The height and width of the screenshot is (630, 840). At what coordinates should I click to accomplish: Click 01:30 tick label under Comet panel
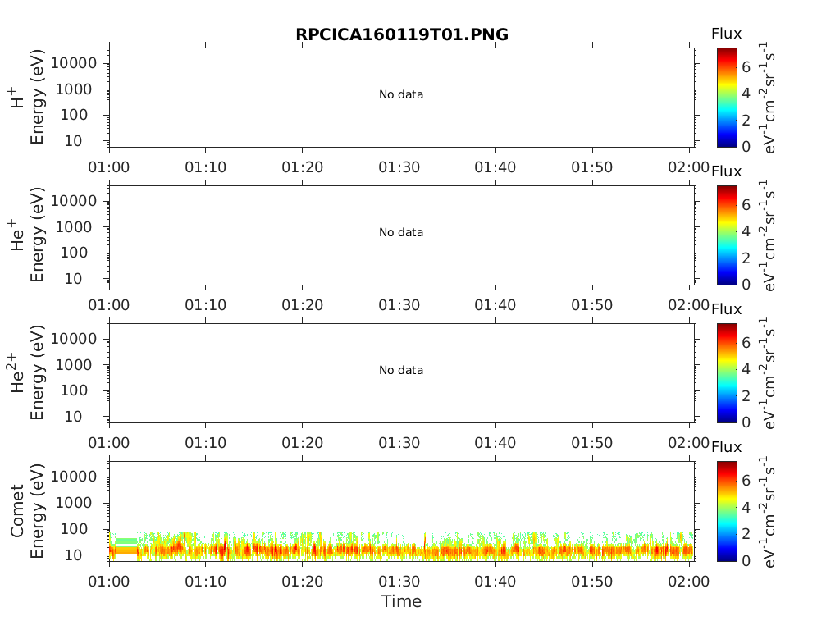(399, 582)
